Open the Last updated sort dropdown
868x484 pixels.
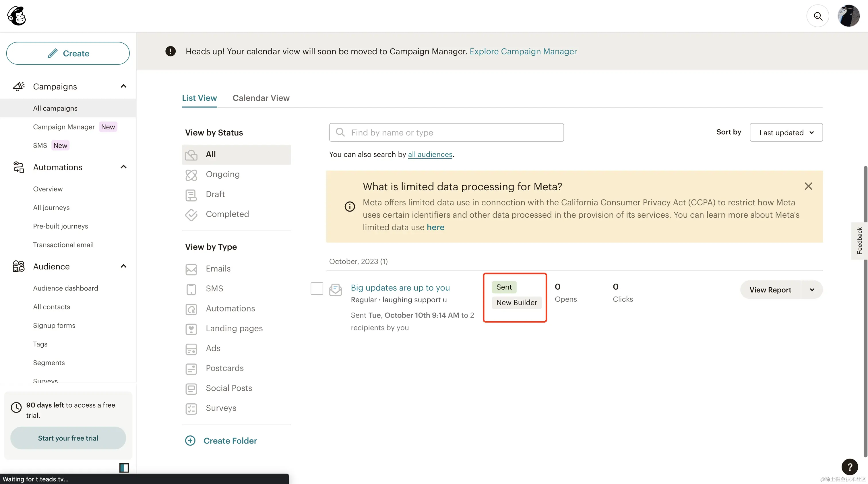(x=786, y=132)
